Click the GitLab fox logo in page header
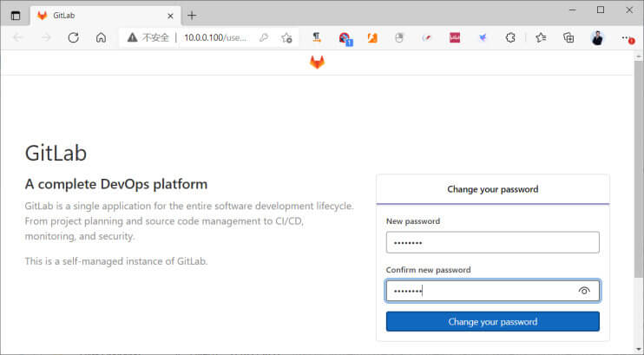 coord(317,62)
